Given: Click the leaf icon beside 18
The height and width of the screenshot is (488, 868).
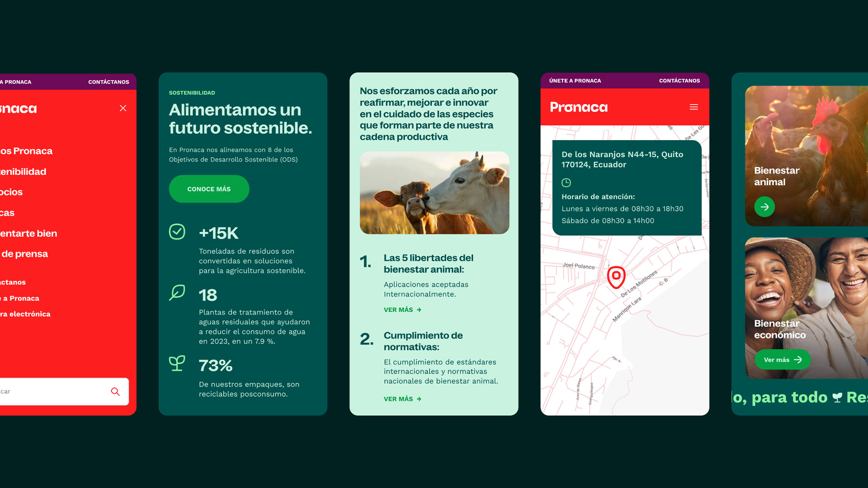Looking at the screenshot, I should click(x=177, y=293).
